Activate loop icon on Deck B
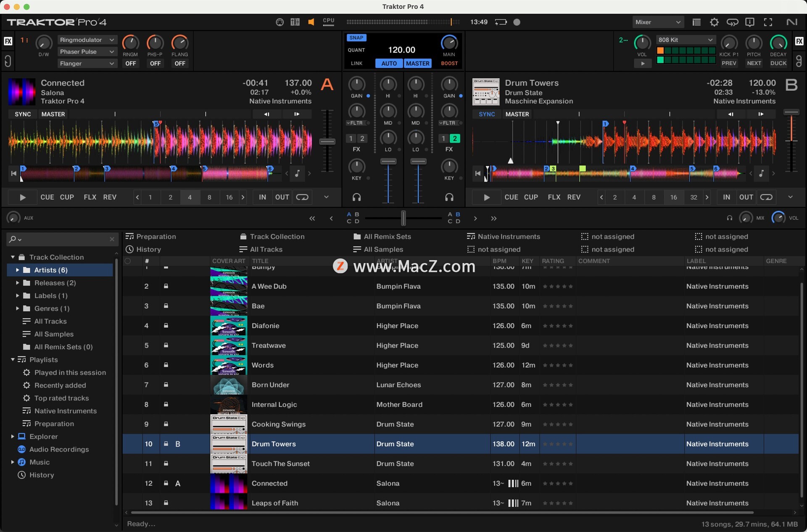This screenshot has height=532, width=807. 766,197
